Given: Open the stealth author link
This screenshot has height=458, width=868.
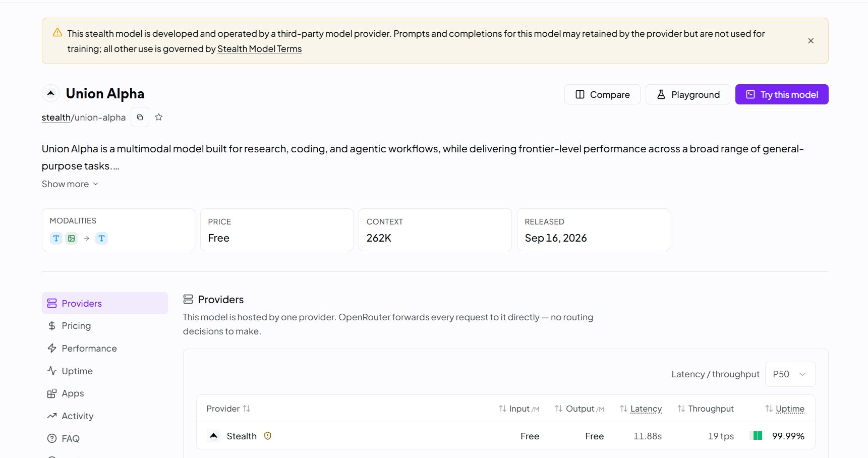Looking at the screenshot, I should 56,118.
